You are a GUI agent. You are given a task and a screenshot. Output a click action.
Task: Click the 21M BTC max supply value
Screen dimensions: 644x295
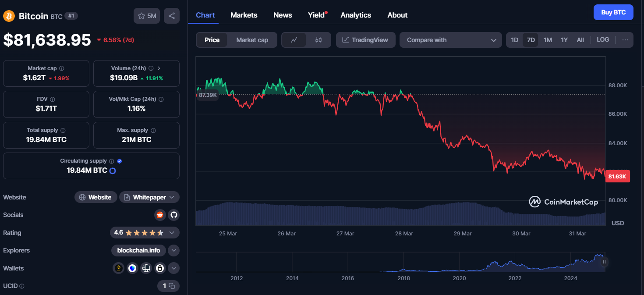pyautogui.click(x=136, y=139)
